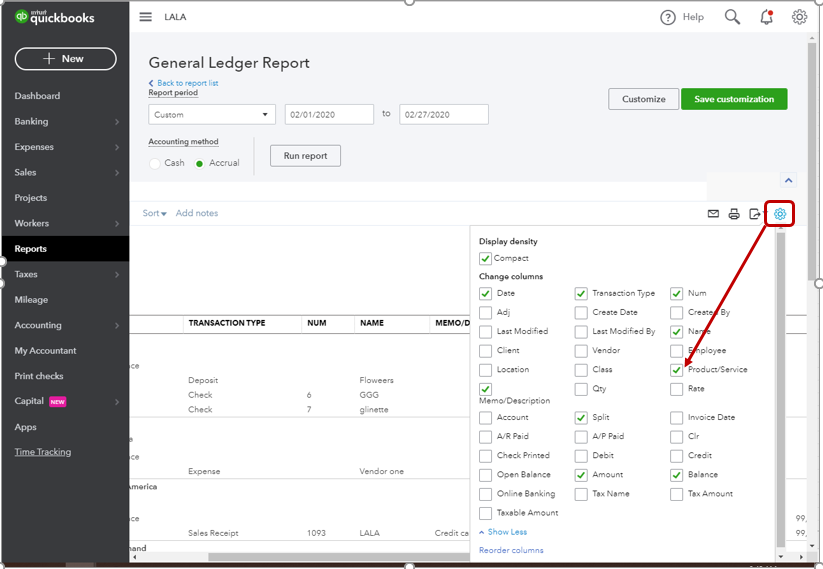Toggle Product/Service column checkbox
Screen dimensions: 823x569
[676, 370]
